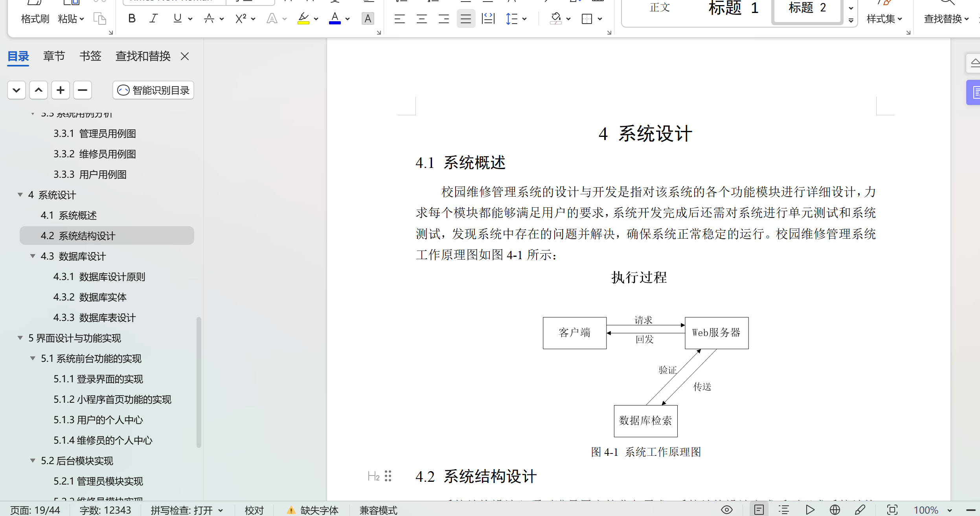Image resolution: width=980 pixels, height=516 pixels.
Task: Toggle italic text formatting
Action: point(154,18)
